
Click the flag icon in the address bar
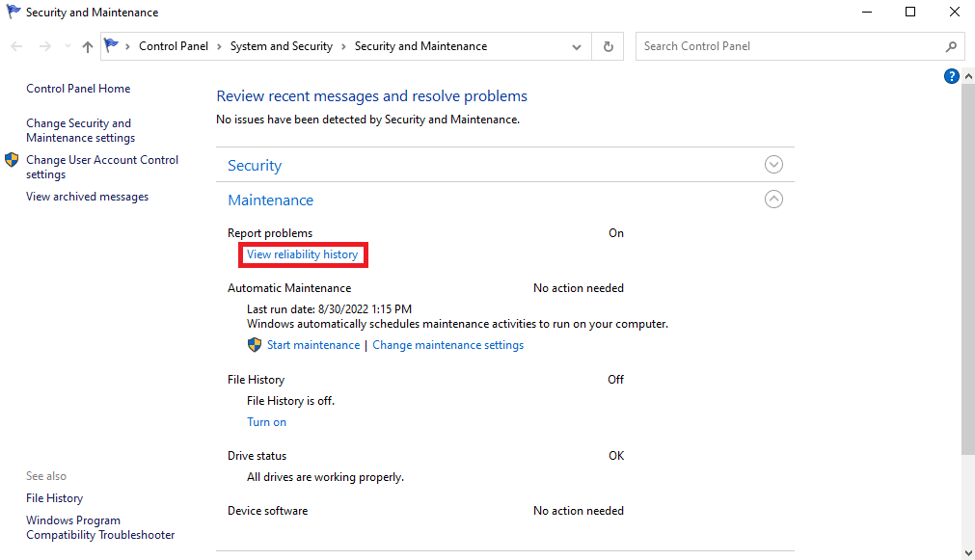point(113,44)
